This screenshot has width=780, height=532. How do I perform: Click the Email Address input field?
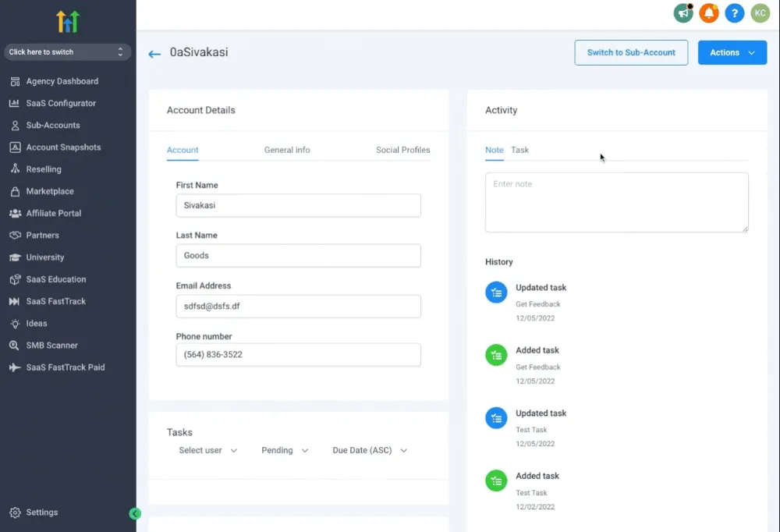click(x=299, y=307)
